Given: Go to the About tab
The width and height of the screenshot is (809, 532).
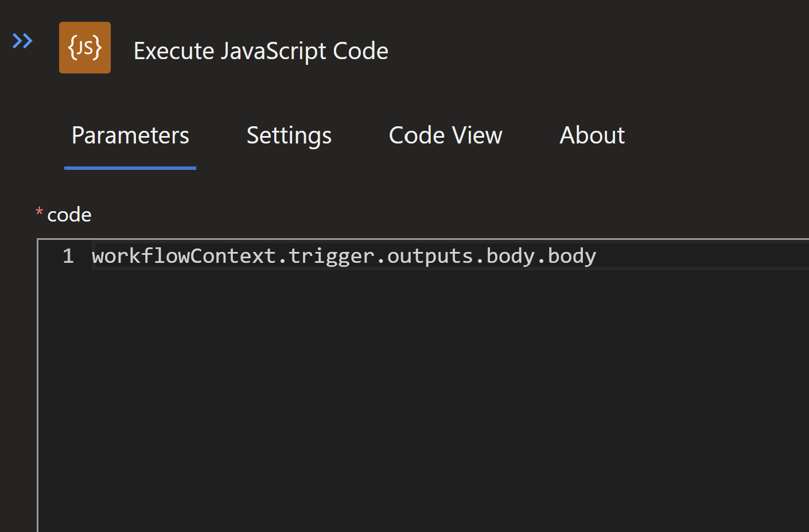Looking at the screenshot, I should (592, 135).
